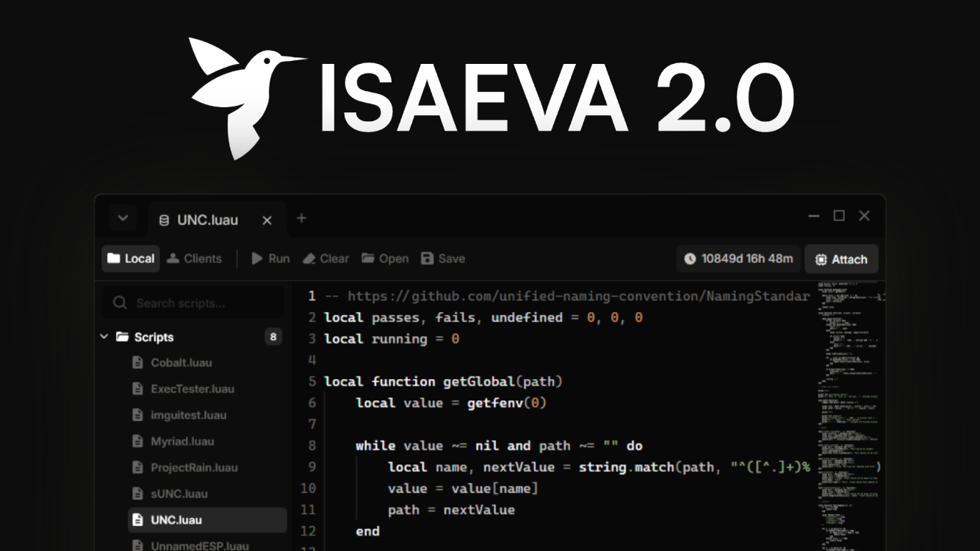This screenshot has width=980, height=551.
Task: Maximize the Isaeva window
Action: [839, 216]
